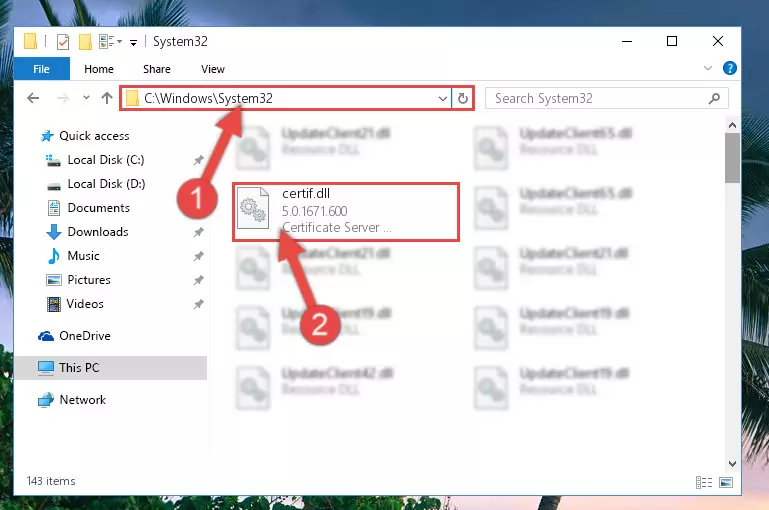Switch to the Home ribbon tab
Image resolution: width=769 pixels, height=510 pixels.
click(x=99, y=69)
